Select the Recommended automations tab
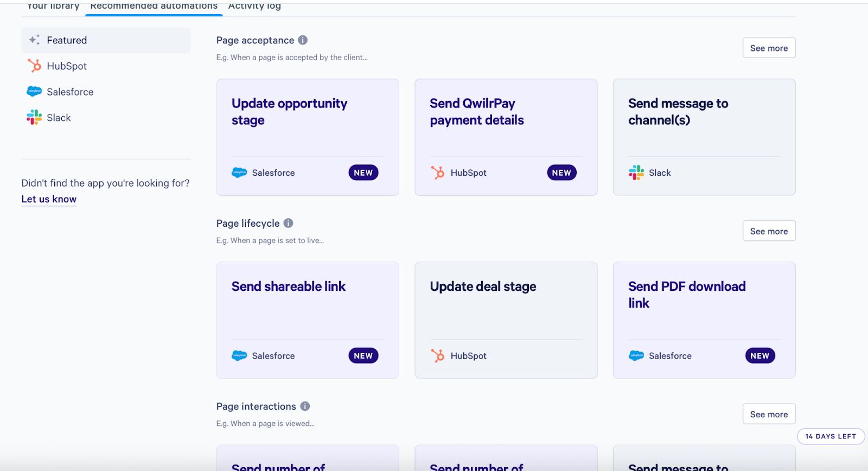The width and height of the screenshot is (868, 471). [154, 6]
